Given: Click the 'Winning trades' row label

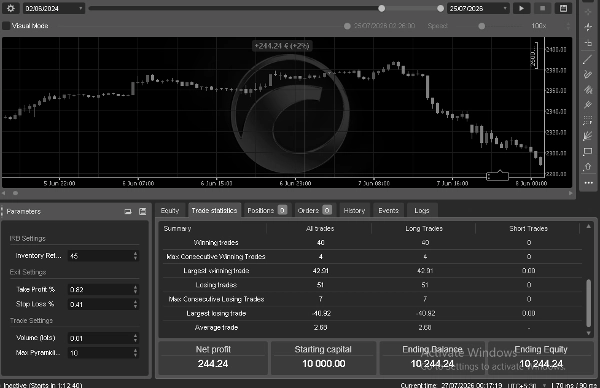Looking at the screenshot, I should [x=216, y=243].
